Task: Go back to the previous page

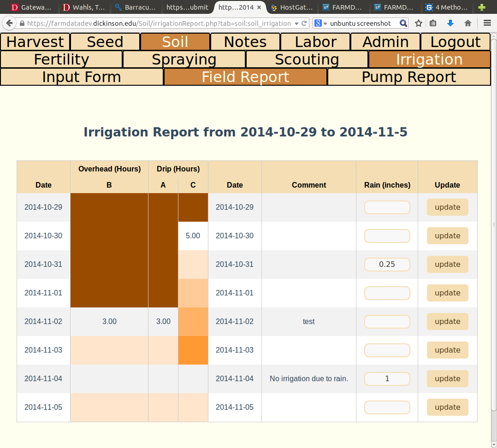Action: [9, 23]
